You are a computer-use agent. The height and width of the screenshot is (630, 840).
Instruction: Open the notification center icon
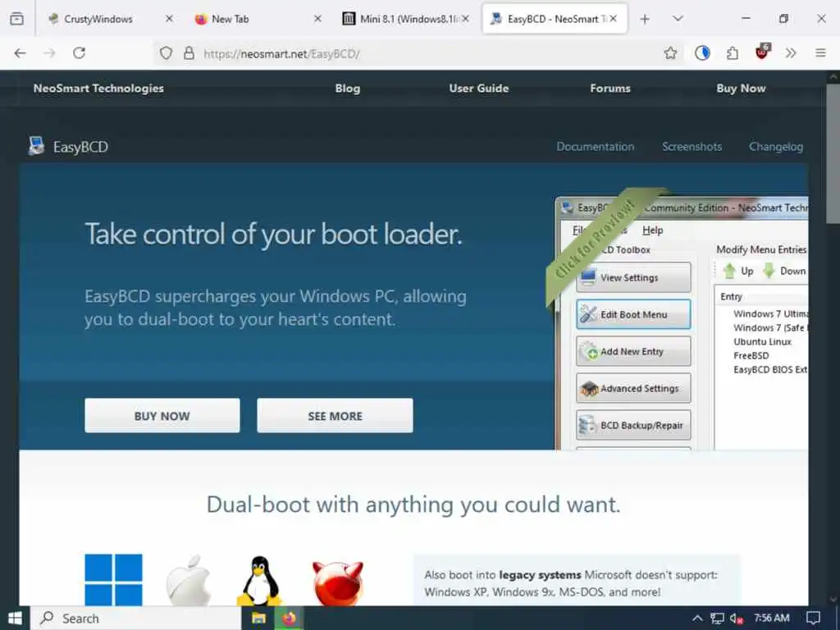click(x=813, y=619)
